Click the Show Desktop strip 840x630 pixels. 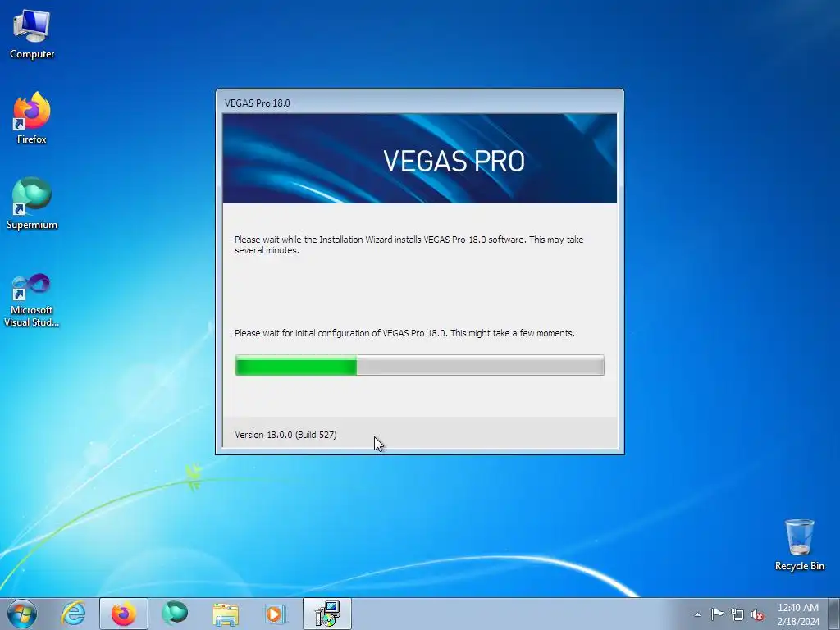[x=834, y=614]
